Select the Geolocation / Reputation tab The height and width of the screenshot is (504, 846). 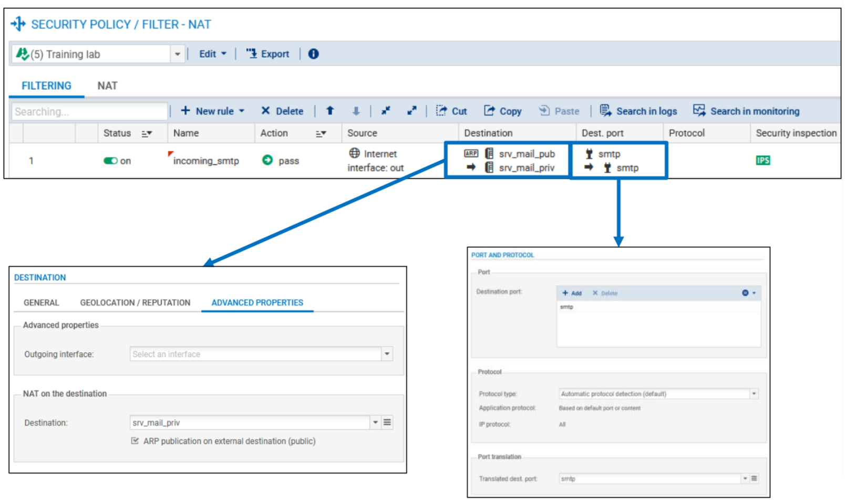pyautogui.click(x=135, y=303)
